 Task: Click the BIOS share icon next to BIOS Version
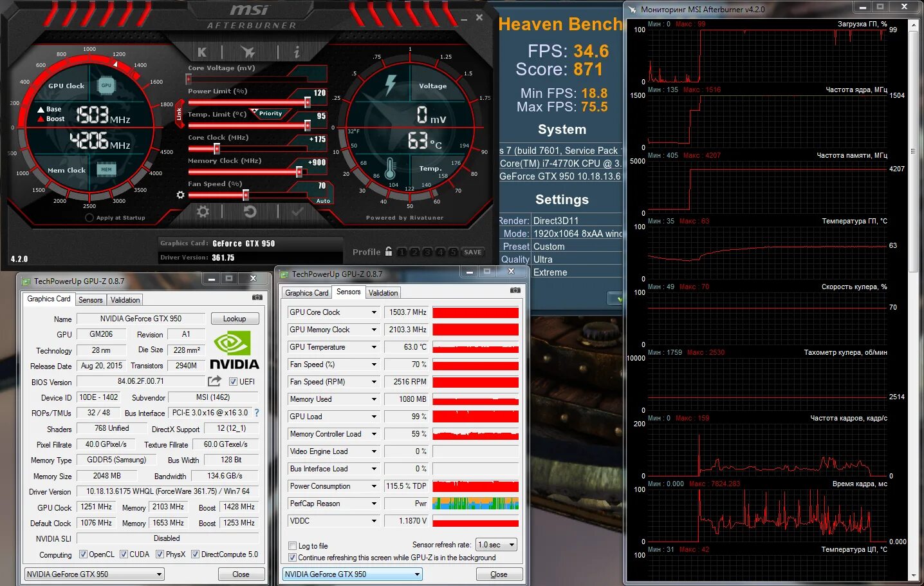(214, 381)
